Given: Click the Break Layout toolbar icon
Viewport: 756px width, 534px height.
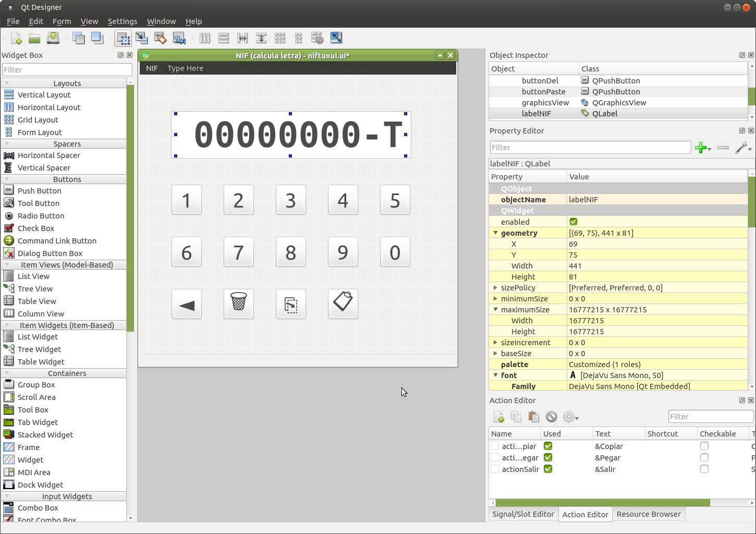Looking at the screenshot, I should pyautogui.click(x=317, y=38).
